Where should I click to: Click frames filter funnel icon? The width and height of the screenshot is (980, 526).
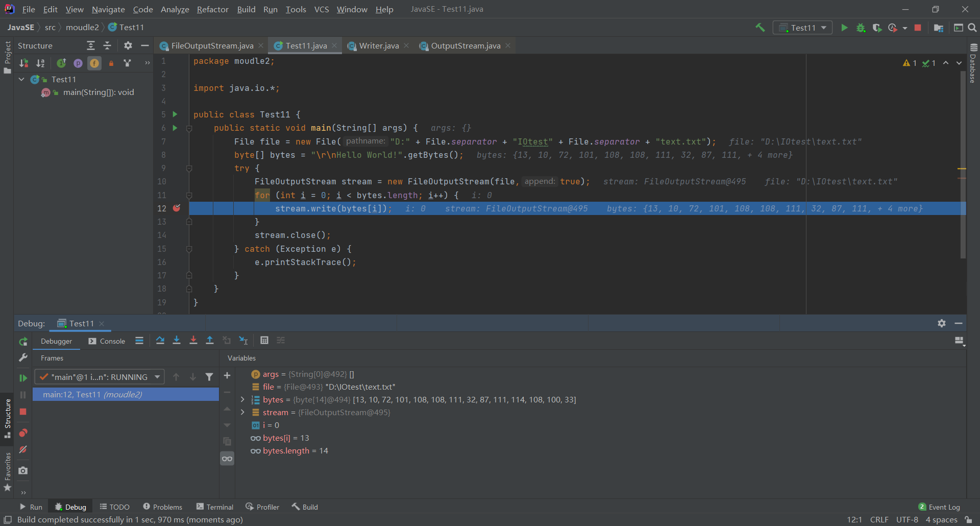click(x=209, y=377)
